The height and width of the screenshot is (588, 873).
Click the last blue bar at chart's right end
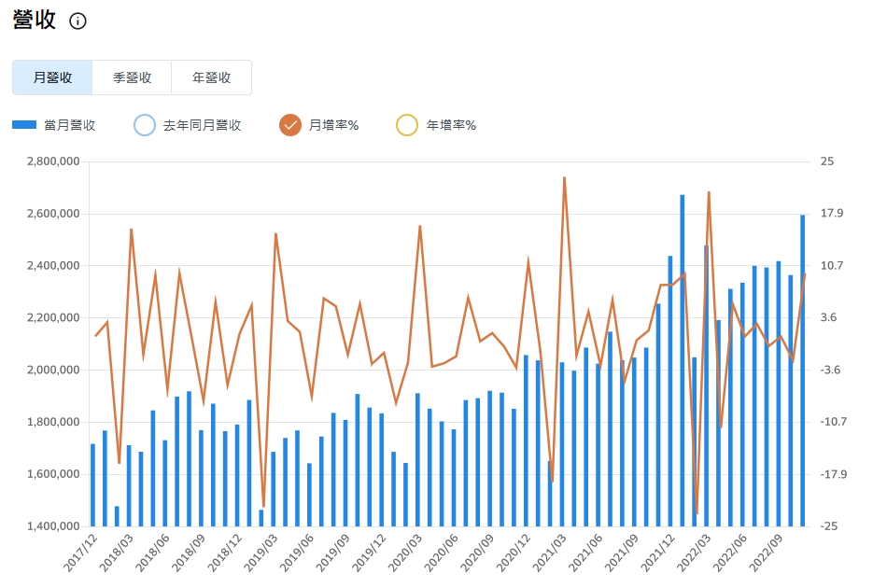803,371
